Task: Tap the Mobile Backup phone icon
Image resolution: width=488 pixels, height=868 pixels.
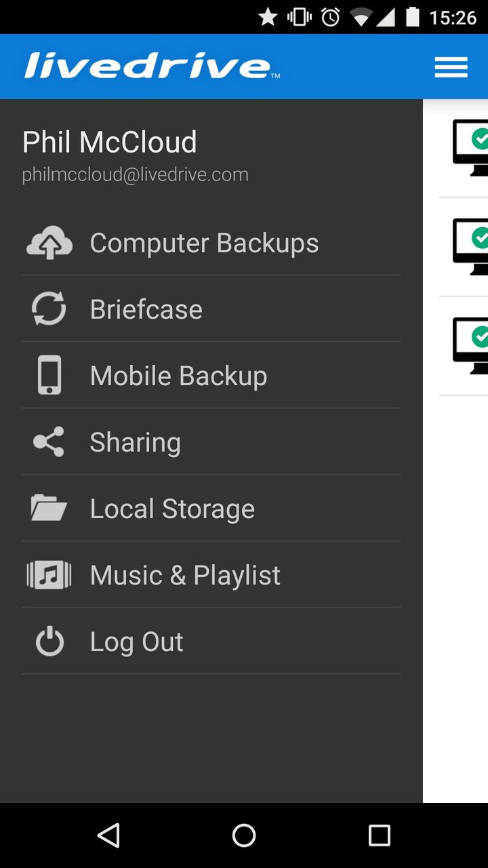Action: tap(49, 375)
